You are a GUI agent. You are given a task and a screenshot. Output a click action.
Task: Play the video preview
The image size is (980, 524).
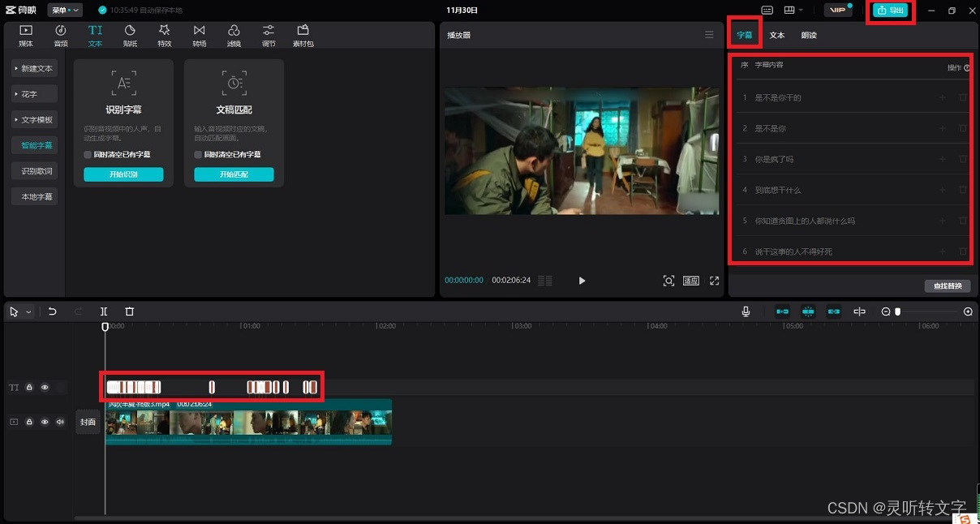[582, 281]
